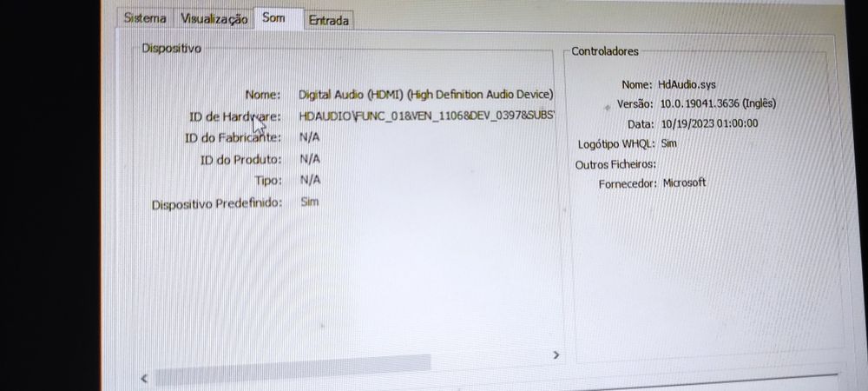Select the device name Digital Audio (HDMI) text
868x391 pixels.
pos(425,95)
